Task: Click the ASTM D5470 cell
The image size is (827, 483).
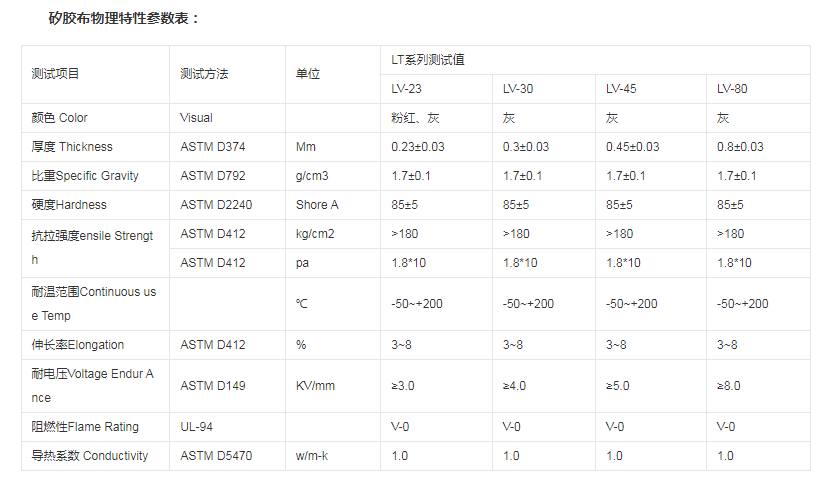Action: (x=216, y=456)
